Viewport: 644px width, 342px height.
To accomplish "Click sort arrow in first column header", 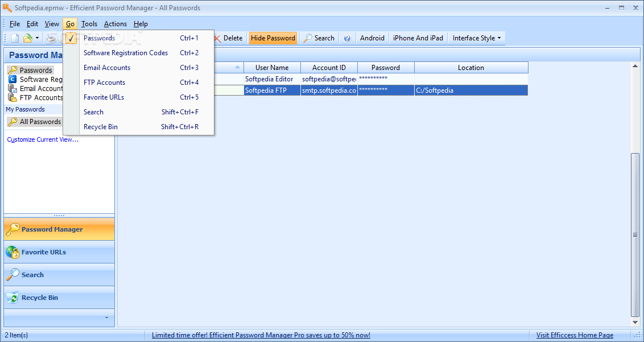I will [x=237, y=67].
